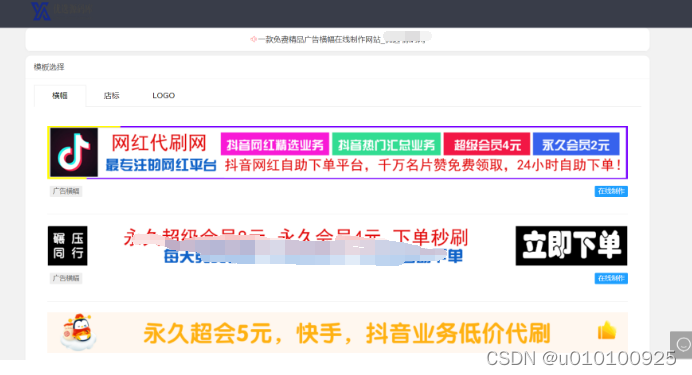Click the red icon beside the announcement
692x375 pixels.
253,39
